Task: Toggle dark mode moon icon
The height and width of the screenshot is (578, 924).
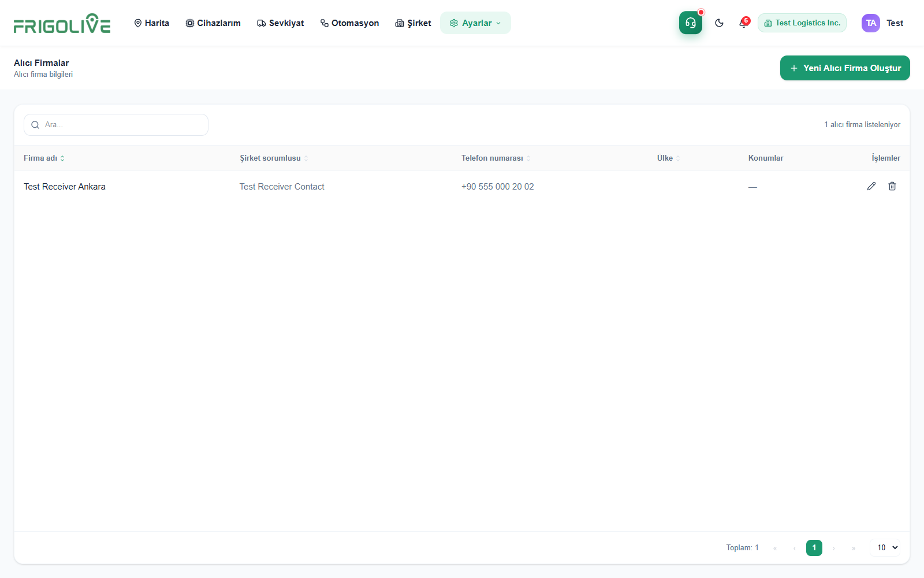Action: 719,23
